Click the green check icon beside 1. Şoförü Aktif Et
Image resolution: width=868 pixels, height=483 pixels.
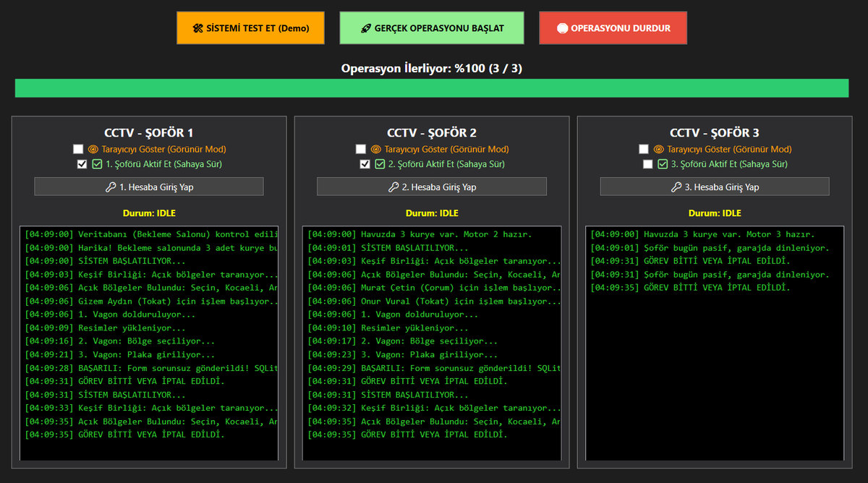coord(97,164)
